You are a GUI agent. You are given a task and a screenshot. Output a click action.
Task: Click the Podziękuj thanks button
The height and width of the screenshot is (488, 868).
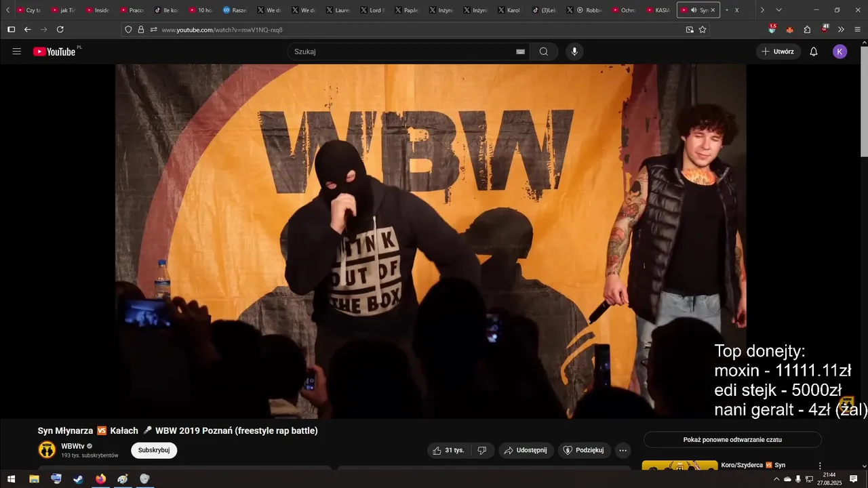click(x=584, y=450)
